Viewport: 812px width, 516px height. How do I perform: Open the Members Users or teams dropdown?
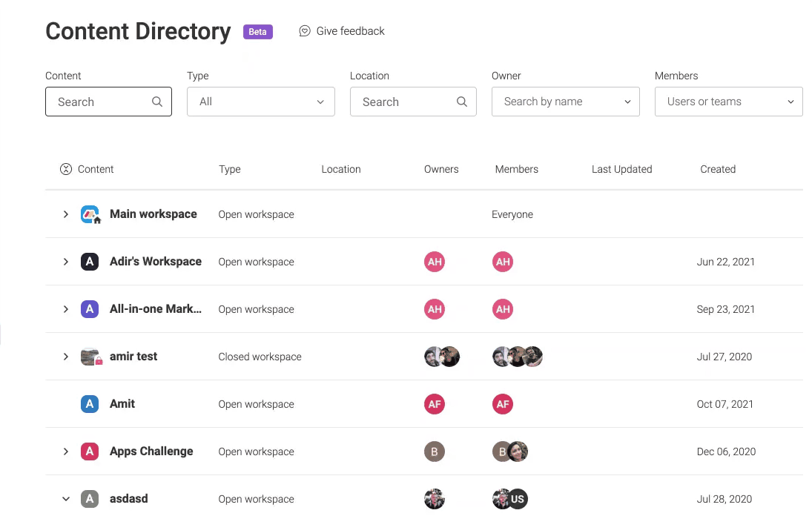(729, 102)
